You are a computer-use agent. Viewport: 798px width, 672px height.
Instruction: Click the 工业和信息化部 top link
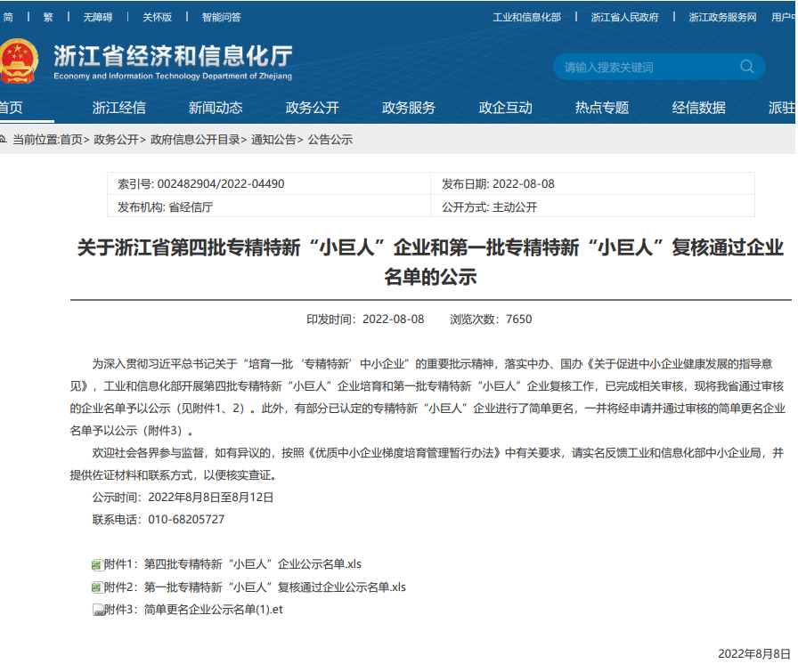coord(527,17)
